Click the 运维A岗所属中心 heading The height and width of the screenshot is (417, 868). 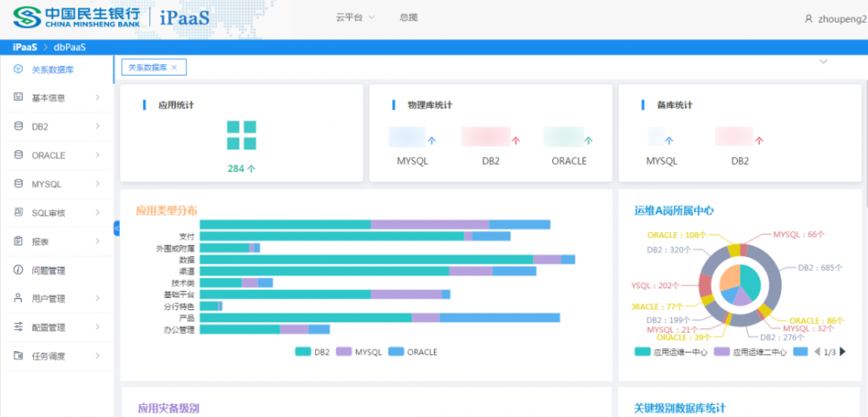(674, 210)
